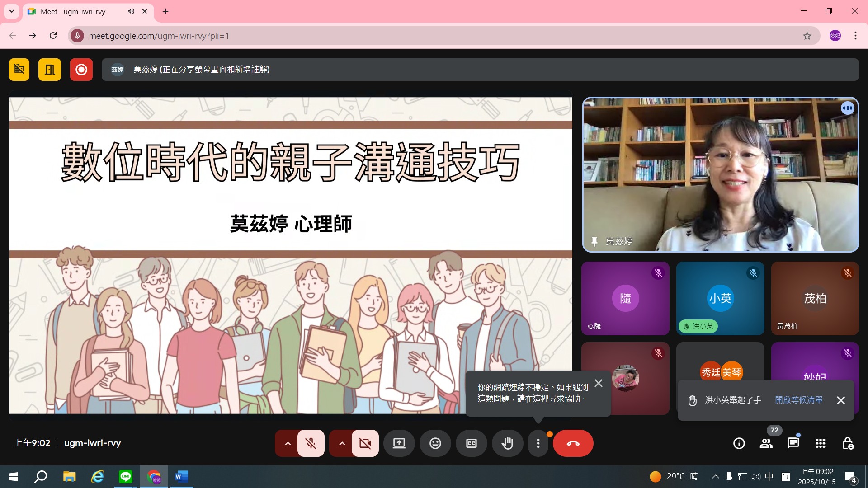Open the chat messages panel
Viewport: 868px width, 488px height.
pos(793,443)
